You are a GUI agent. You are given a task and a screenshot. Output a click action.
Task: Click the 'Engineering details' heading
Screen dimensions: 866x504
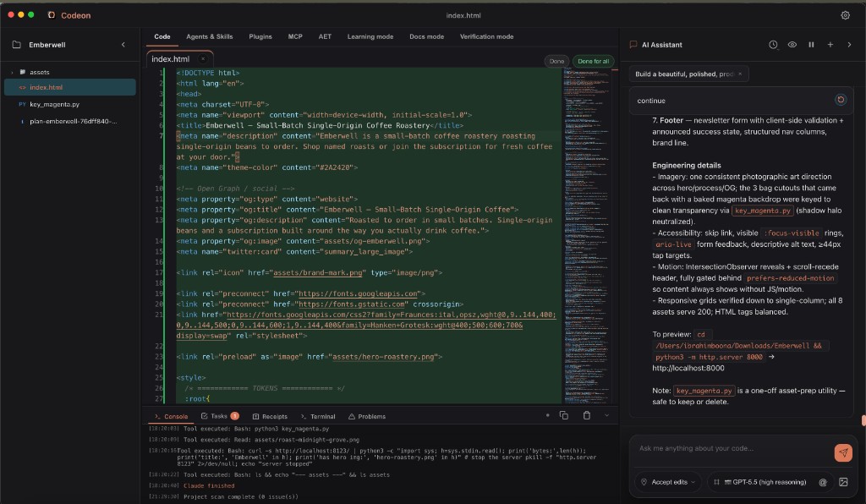[x=687, y=165]
